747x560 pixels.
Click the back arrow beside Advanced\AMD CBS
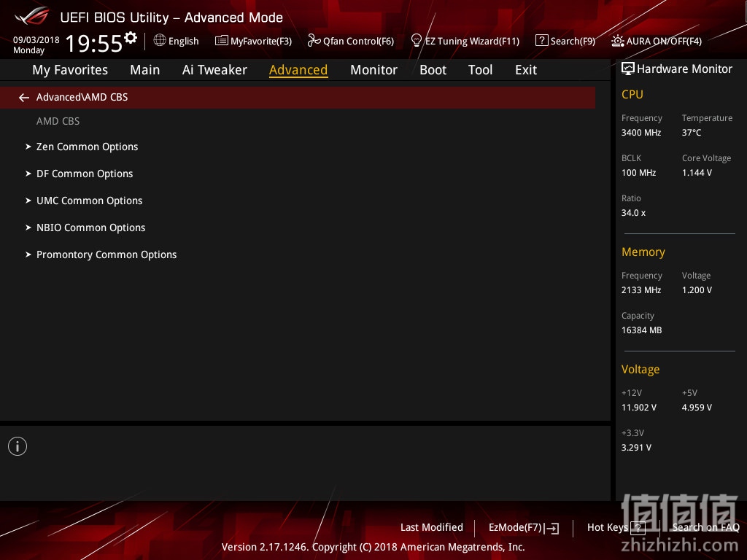24,98
